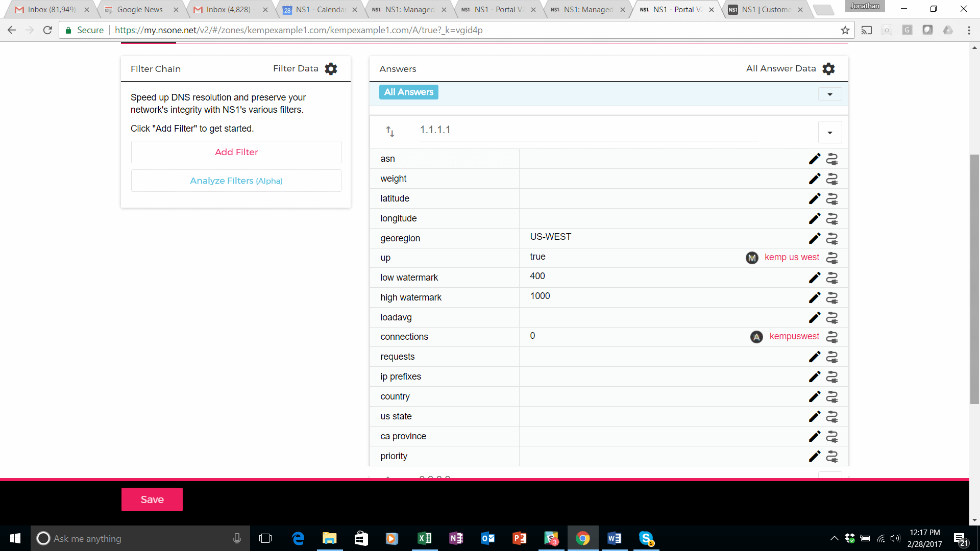
Task: Open Excel from the taskbar
Action: click(424, 538)
